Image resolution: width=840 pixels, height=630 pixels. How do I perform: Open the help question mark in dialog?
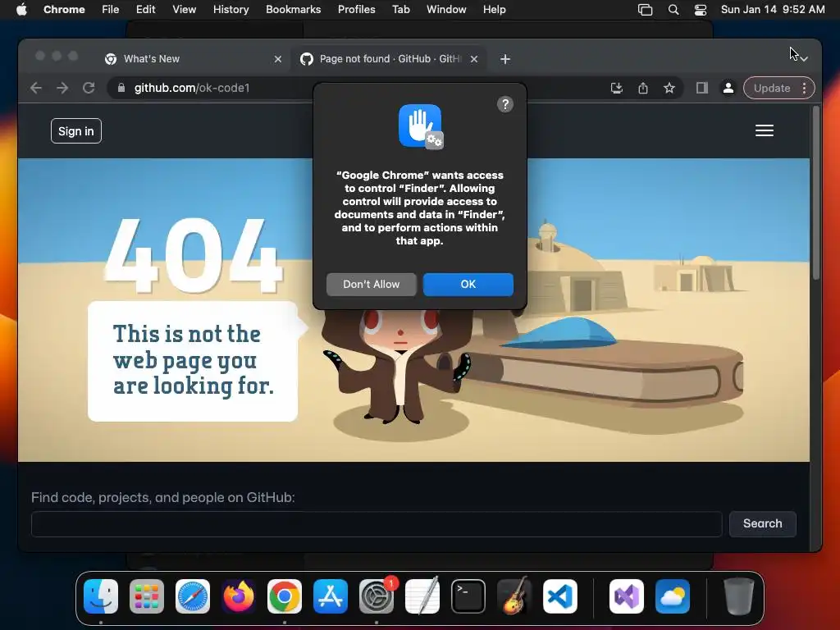tap(504, 104)
